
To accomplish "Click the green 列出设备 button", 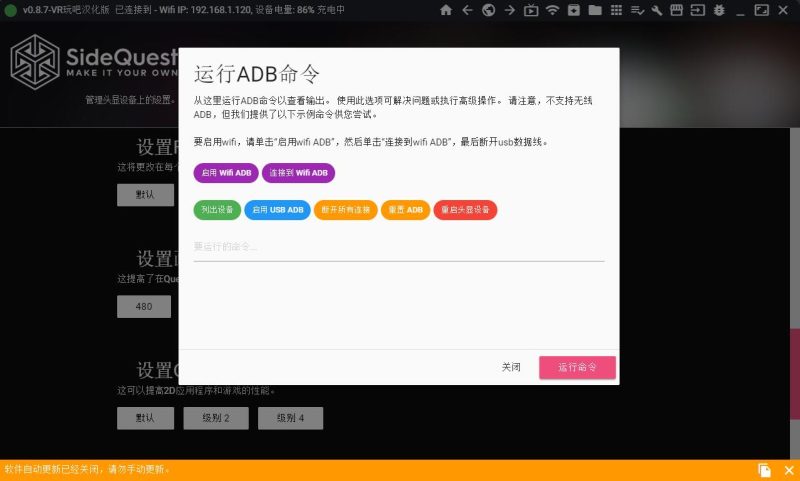I will (217, 210).
